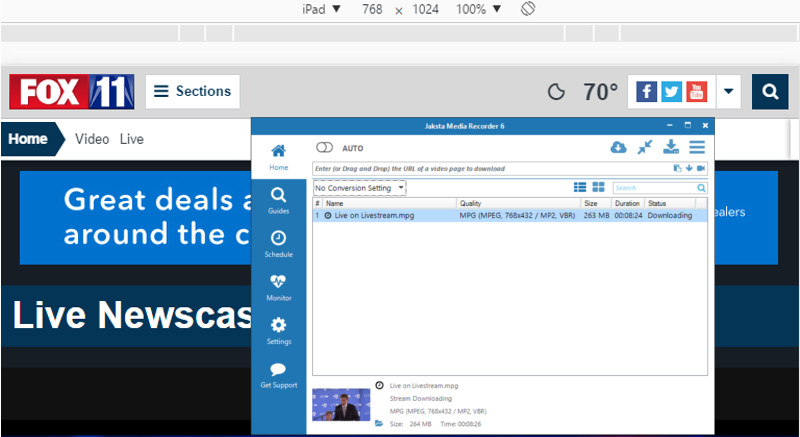
Task: Click the paste URL icon in URL bar
Action: [x=678, y=168]
